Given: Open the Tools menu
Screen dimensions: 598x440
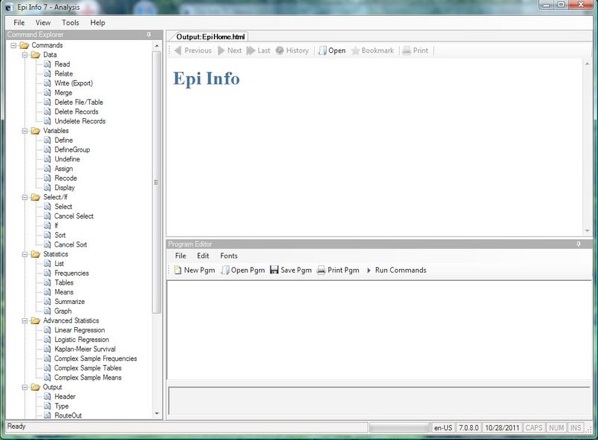Looking at the screenshot, I should 71,23.
